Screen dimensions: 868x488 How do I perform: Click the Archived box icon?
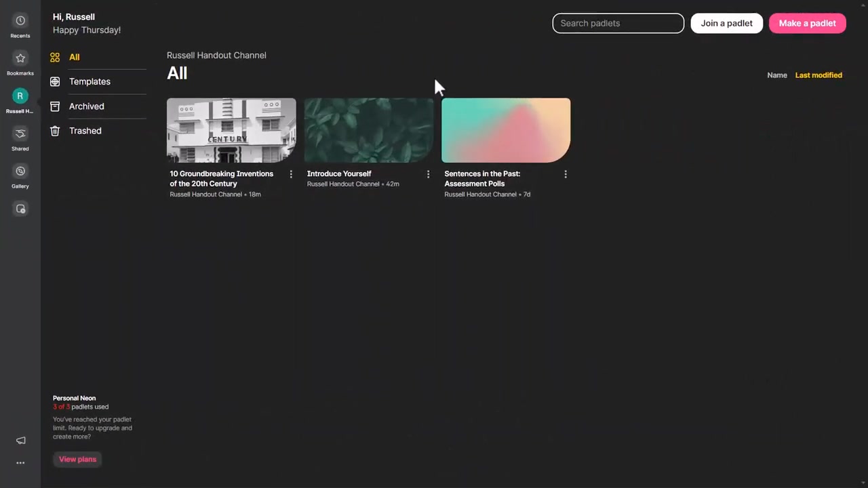coord(55,106)
